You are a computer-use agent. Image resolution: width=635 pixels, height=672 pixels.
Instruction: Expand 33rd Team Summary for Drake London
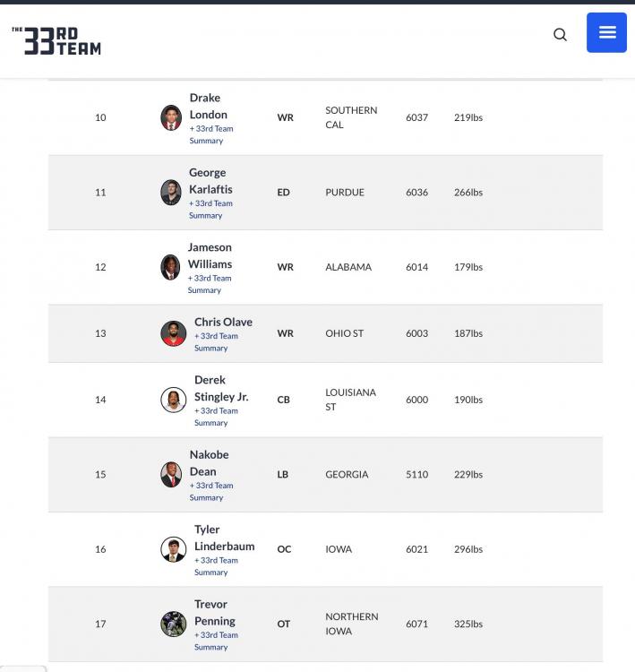click(210, 134)
